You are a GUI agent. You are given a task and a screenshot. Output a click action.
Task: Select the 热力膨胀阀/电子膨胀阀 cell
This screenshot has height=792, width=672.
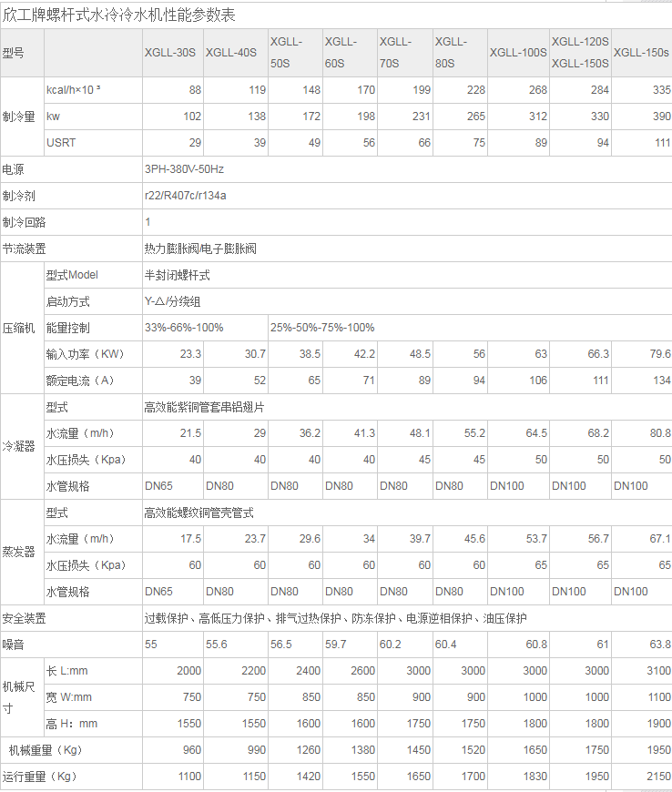pyautogui.click(x=199, y=249)
